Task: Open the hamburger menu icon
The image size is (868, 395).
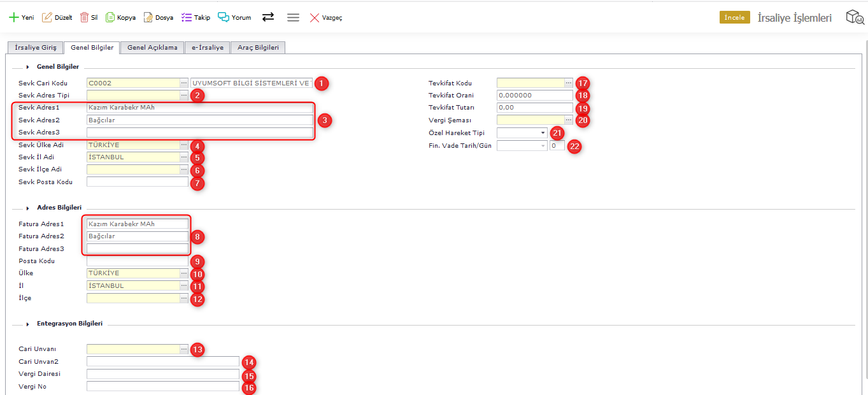Action: 293,18
